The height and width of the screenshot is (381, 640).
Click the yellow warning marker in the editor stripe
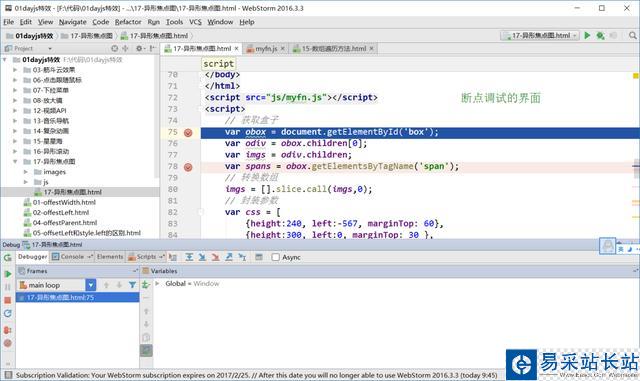(636, 76)
